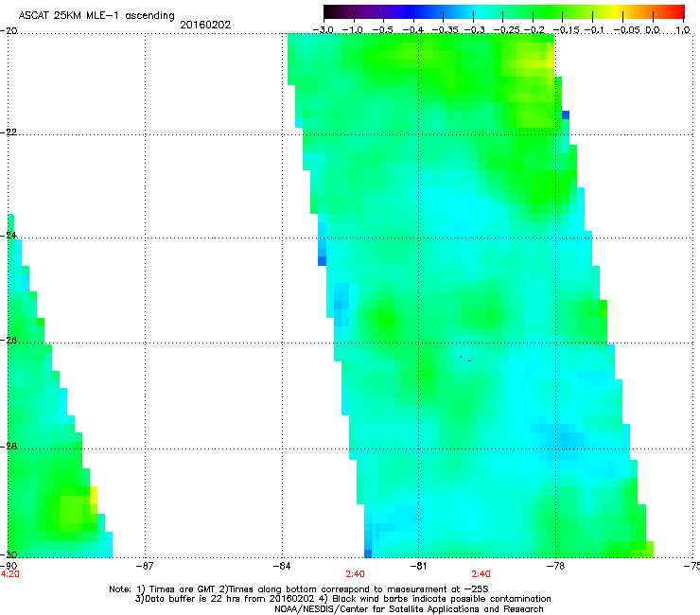
Task: Click the "ASCAT 25KM MLE-1 ascending" title
Action: [96, 15]
